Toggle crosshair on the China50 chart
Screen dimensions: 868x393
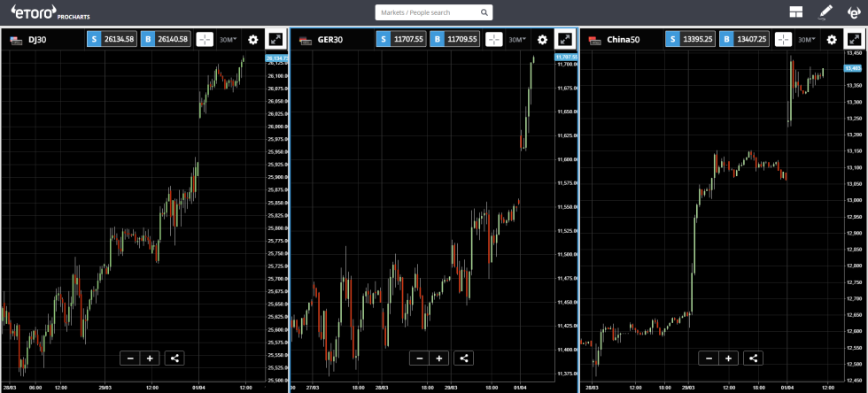[784, 40]
